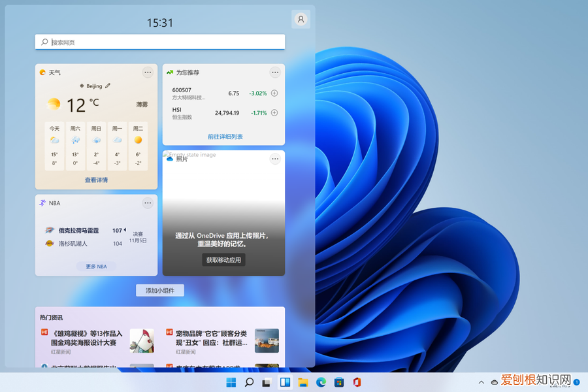Click the OneDrive cloud icon in system tray
This screenshot has height=392, width=588.
(494, 382)
